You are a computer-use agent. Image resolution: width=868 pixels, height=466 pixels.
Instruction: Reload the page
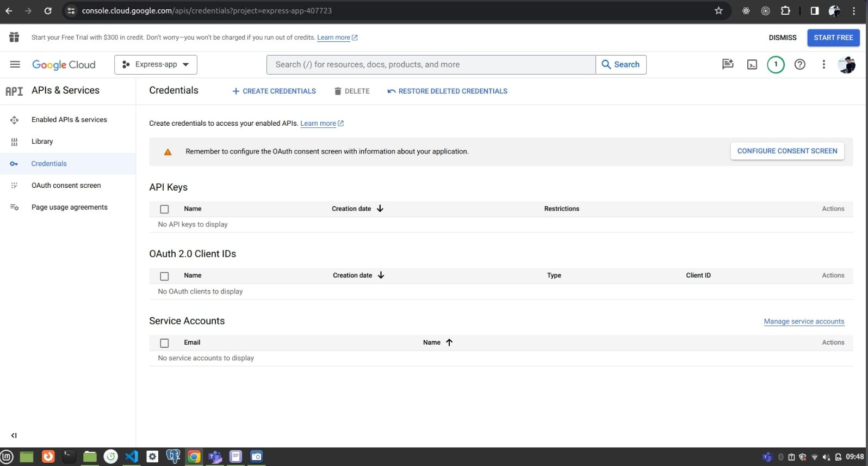pyautogui.click(x=48, y=10)
